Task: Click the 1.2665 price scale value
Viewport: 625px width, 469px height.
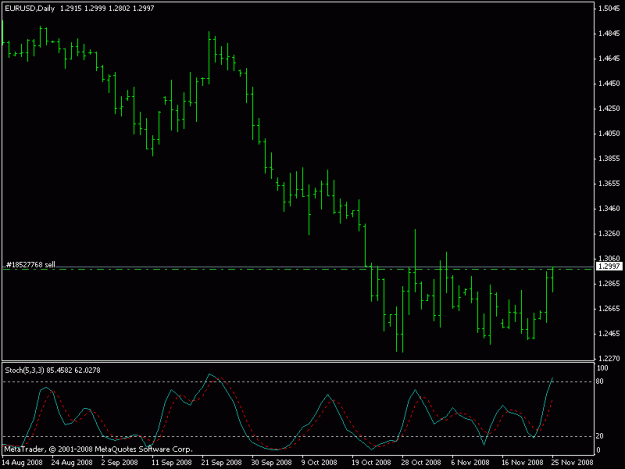Action: click(609, 309)
